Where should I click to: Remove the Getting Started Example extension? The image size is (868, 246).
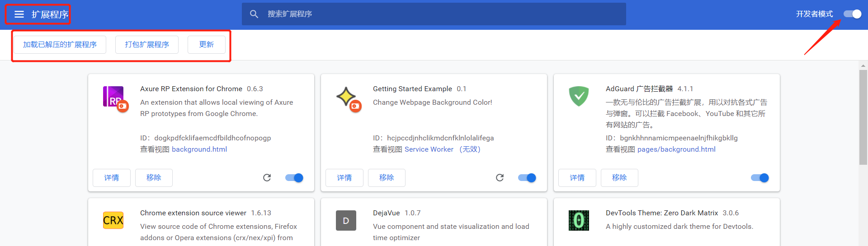point(387,178)
